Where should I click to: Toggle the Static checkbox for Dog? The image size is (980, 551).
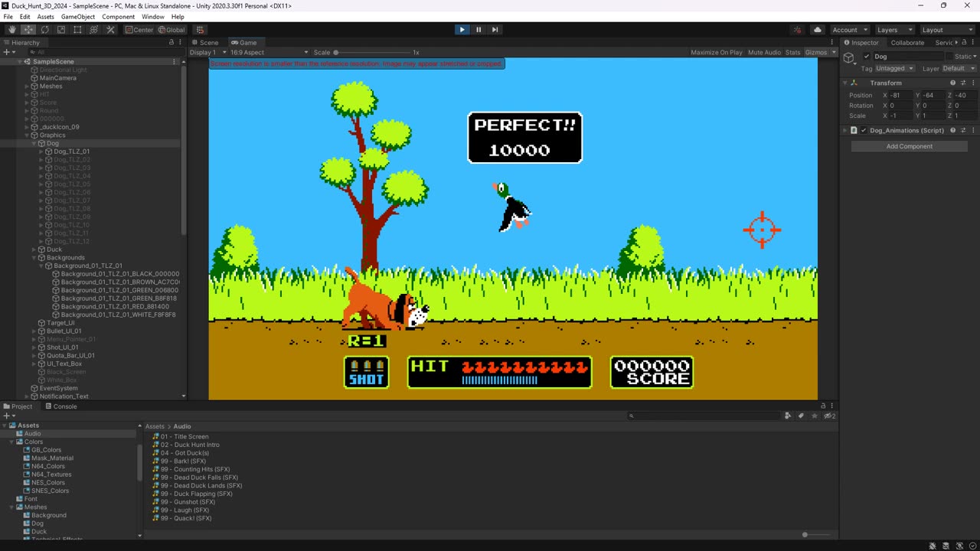[950, 57]
